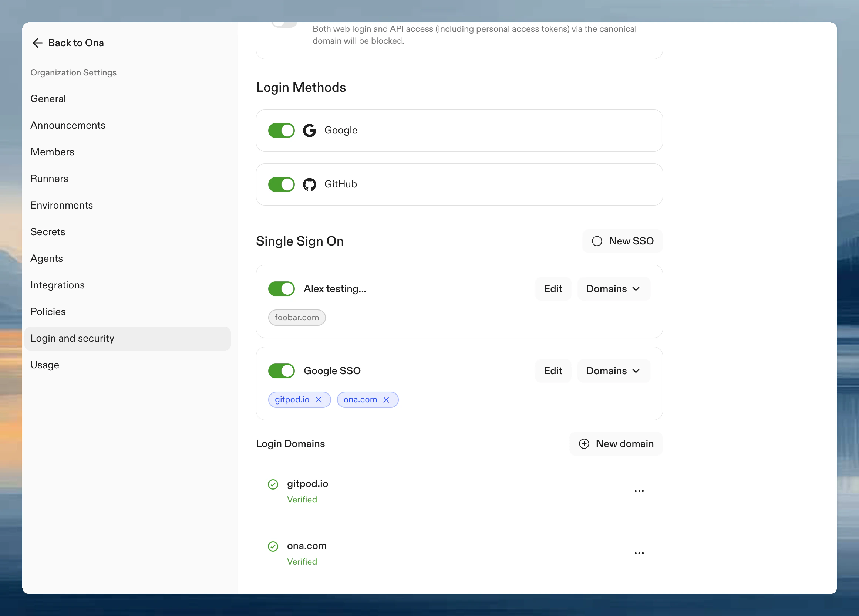Open Domains dropdown for Google SSO
Viewport: 859px width, 616px height.
point(613,370)
